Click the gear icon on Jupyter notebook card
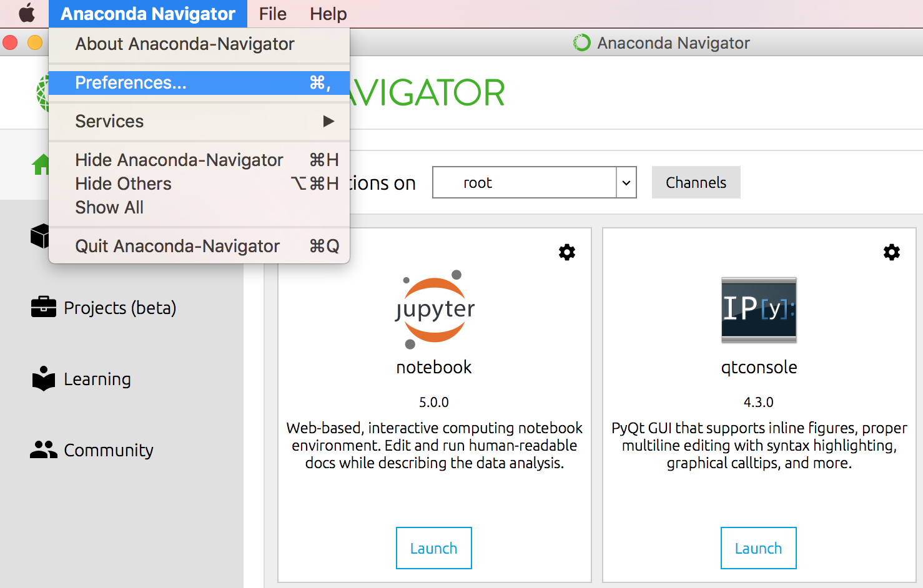Screen dimensions: 923x588 point(566,252)
